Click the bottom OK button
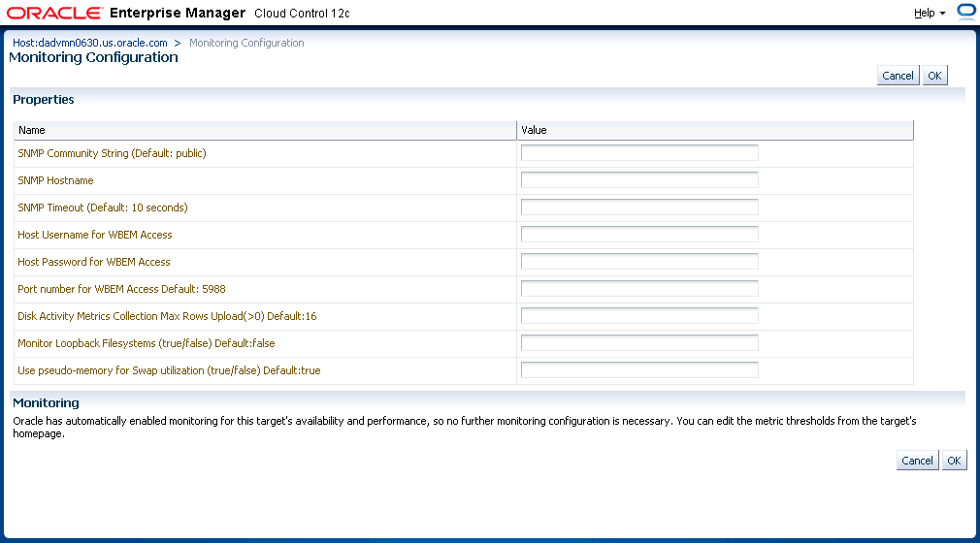This screenshot has width=980, height=543. [954, 461]
